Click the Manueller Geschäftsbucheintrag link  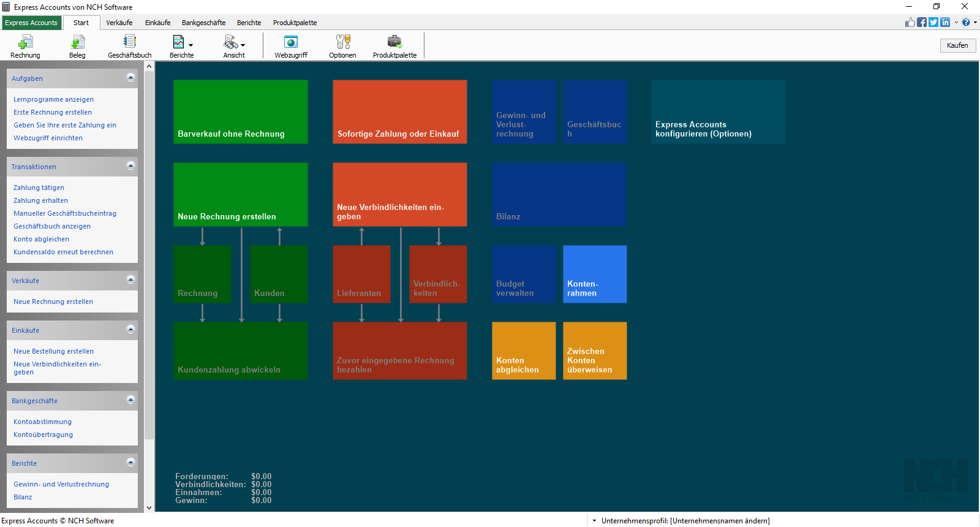(x=65, y=213)
